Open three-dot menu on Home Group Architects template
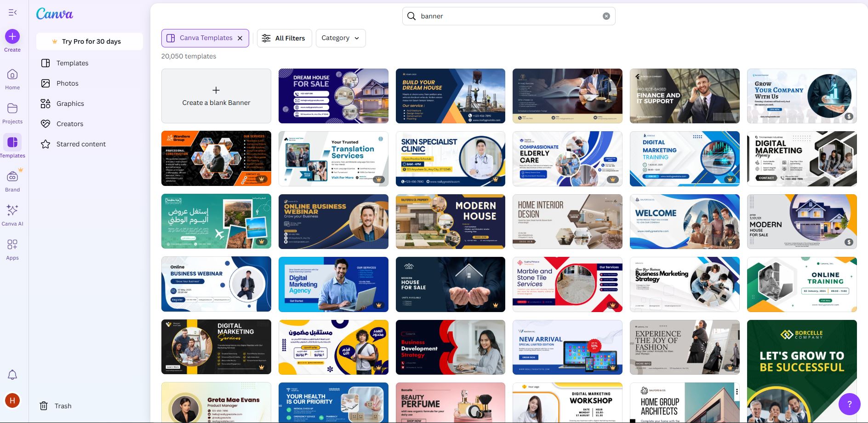Image resolution: width=868 pixels, height=423 pixels. tap(737, 392)
